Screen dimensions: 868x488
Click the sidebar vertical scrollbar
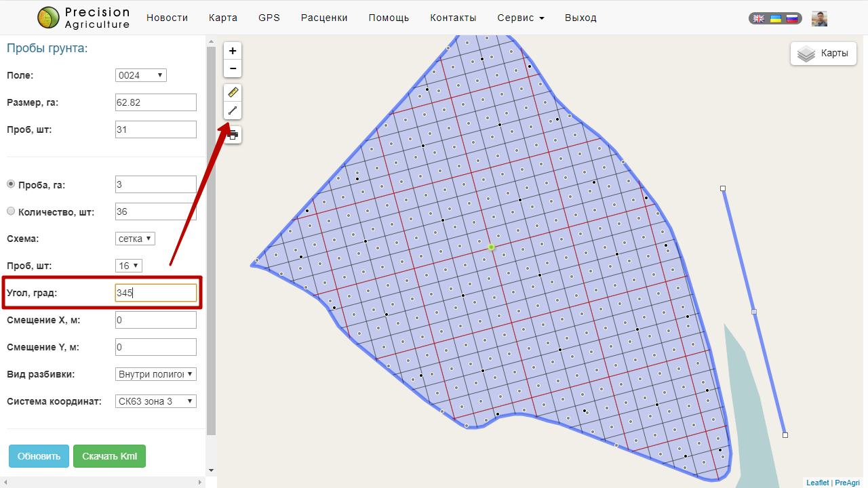coord(211,237)
